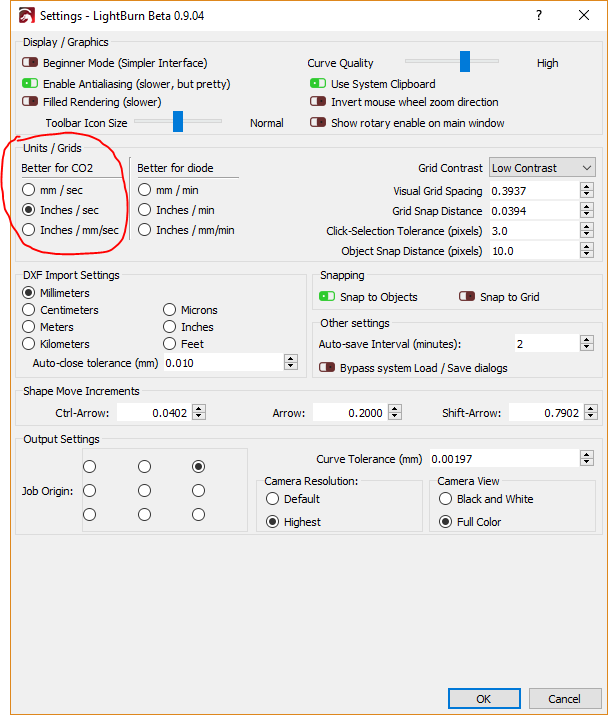Viewport: 608px width, 715px height.
Task: Decrease Grid Snap Distance with down arrow
Action: pos(587,215)
